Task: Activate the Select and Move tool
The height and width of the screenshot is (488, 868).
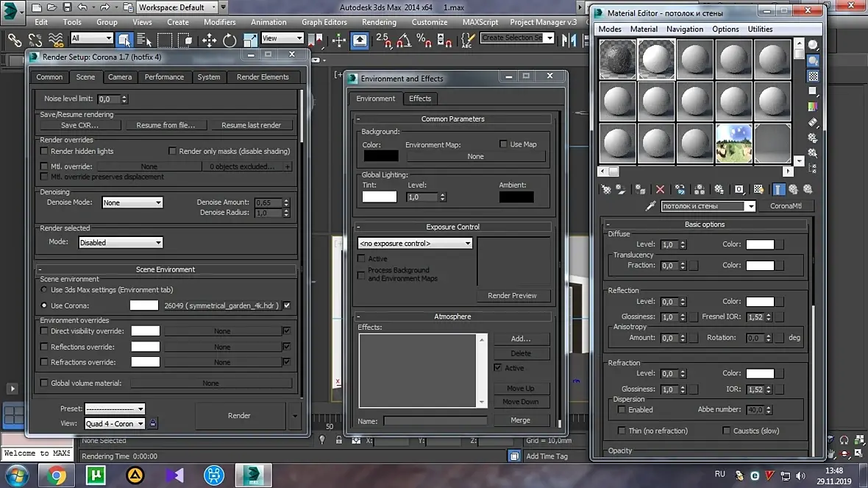Action: point(209,40)
